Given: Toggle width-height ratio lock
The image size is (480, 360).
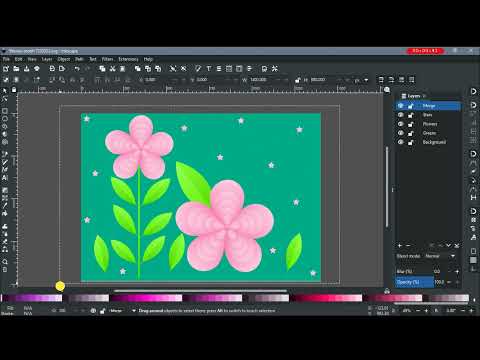Looking at the screenshot, I should click(x=298, y=80).
